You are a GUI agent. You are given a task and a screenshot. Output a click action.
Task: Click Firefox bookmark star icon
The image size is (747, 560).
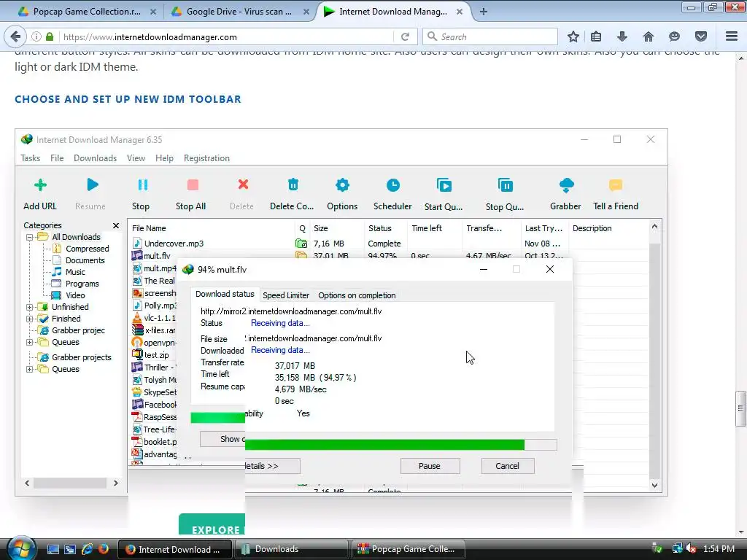point(573,36)
